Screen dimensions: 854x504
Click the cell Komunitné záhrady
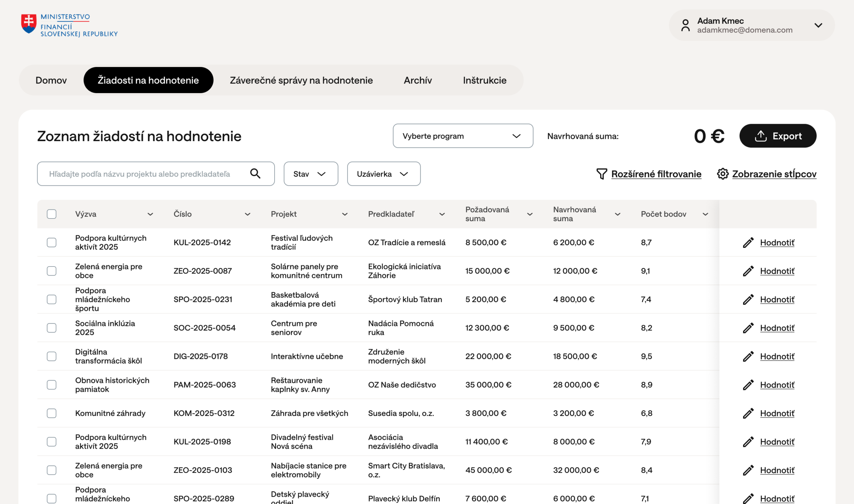(x=110, y=413)
